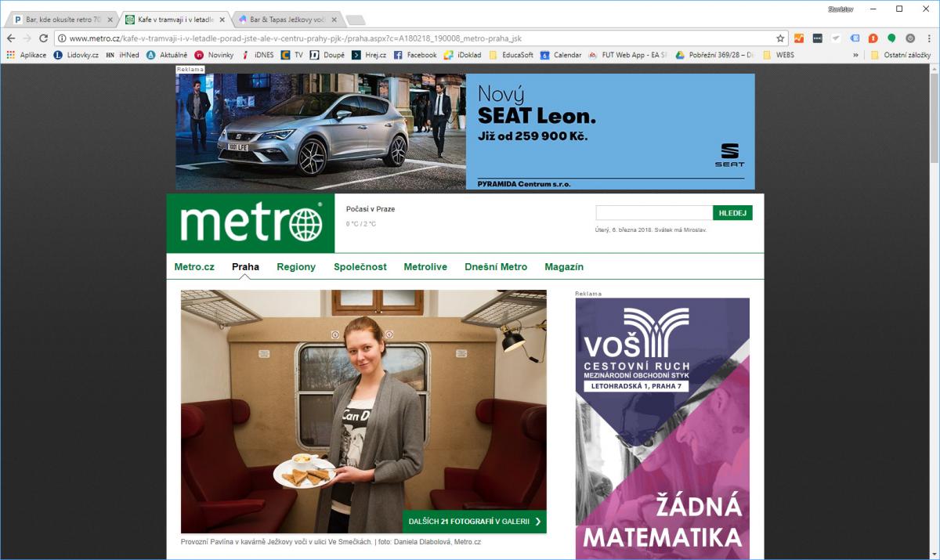Bookmark this page with the star icon

(780, 38)
